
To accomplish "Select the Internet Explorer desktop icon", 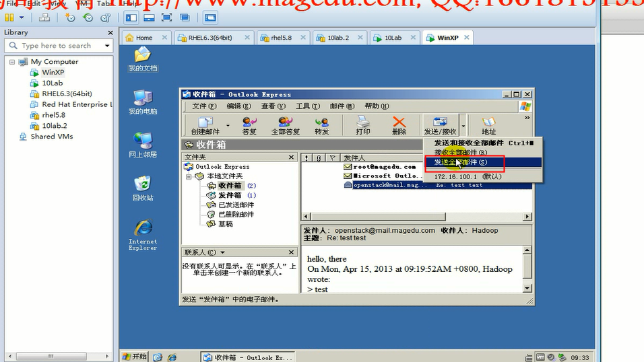I will pyautogui.click(x=143, y=235).
